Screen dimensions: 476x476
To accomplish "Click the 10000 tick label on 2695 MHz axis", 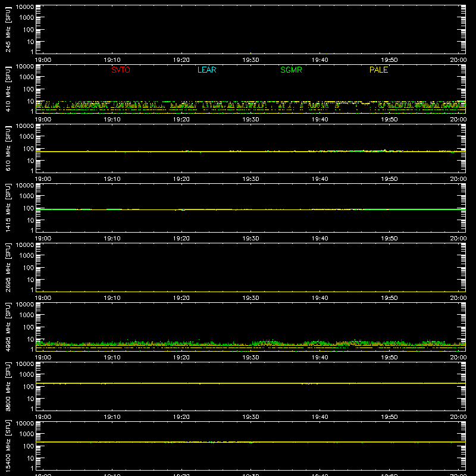I will pos(25,245).
